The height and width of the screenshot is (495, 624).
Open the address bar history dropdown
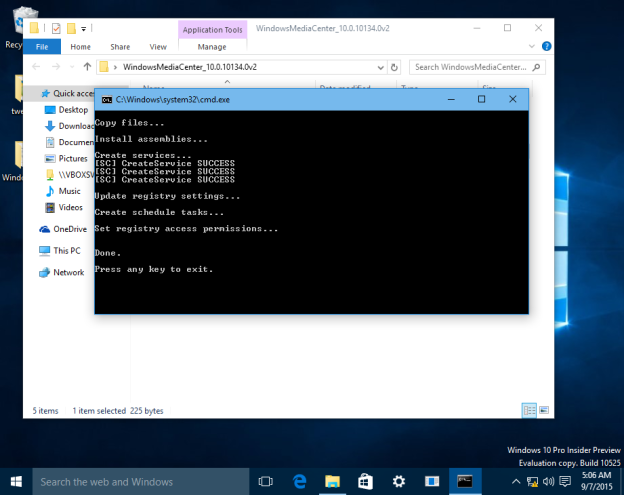[380, 67]
